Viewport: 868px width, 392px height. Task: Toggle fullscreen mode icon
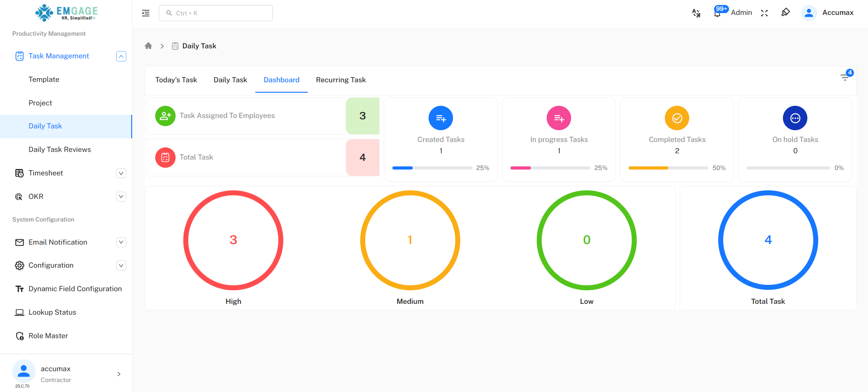tap(764, 13)
